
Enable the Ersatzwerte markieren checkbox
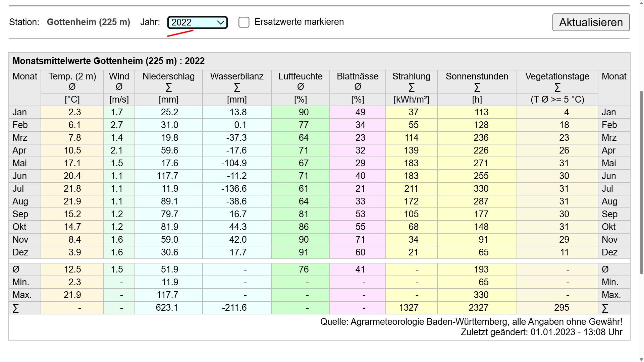click(x=244, y=22)
